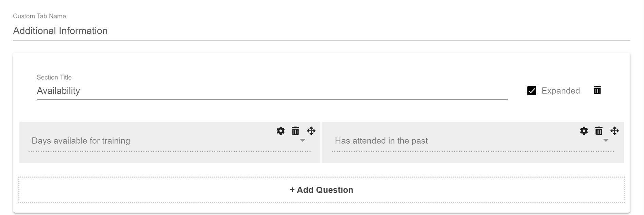Delete the Has attended in the past question

599,131
